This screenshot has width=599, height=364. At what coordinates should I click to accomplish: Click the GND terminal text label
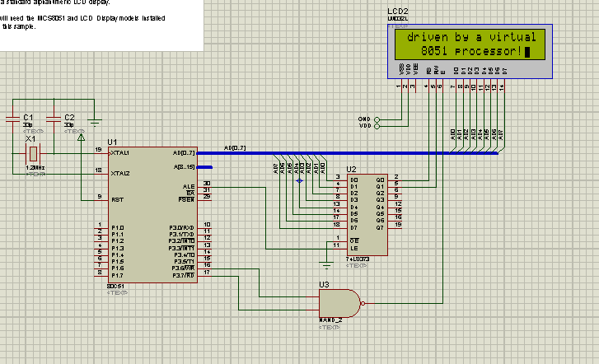[x=364, y=119]
